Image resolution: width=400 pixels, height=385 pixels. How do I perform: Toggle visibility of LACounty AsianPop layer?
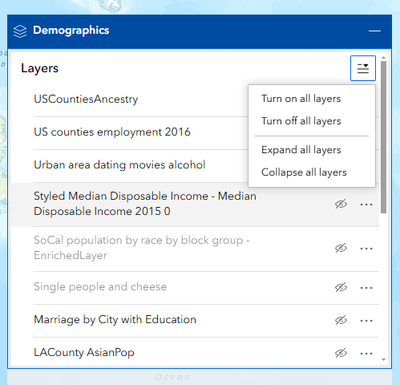341,353
